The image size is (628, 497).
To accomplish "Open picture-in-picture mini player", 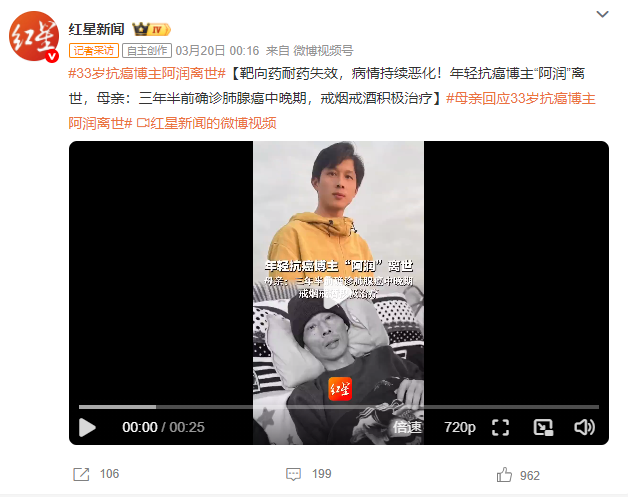I will tap(543, 427).
